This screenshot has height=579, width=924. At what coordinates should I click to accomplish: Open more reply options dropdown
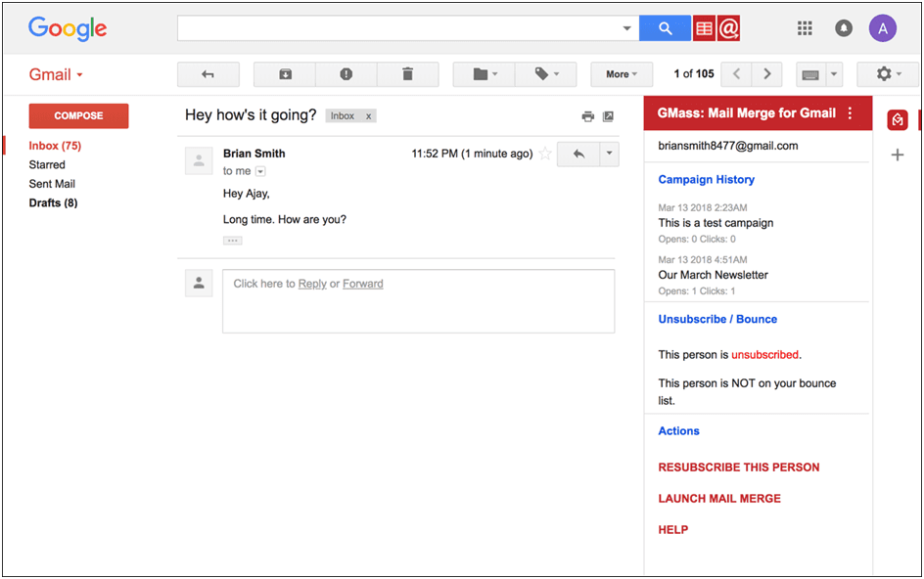(x=610, y=155)
